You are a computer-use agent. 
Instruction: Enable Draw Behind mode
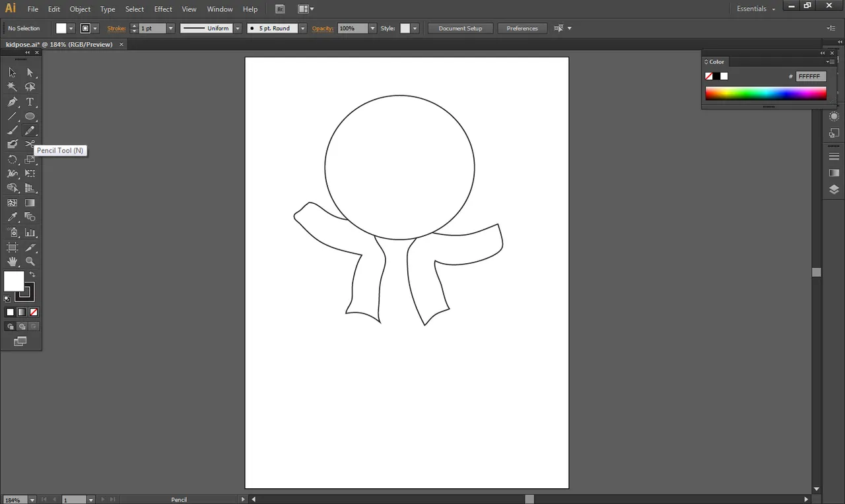click(22, 327)
